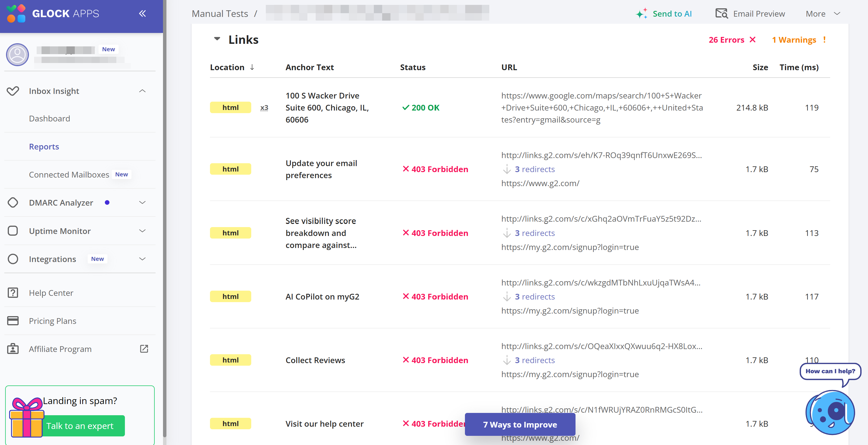Open Connected Mailboxes menu item
This screenshot has width=868, height=445.
[69, 174]
